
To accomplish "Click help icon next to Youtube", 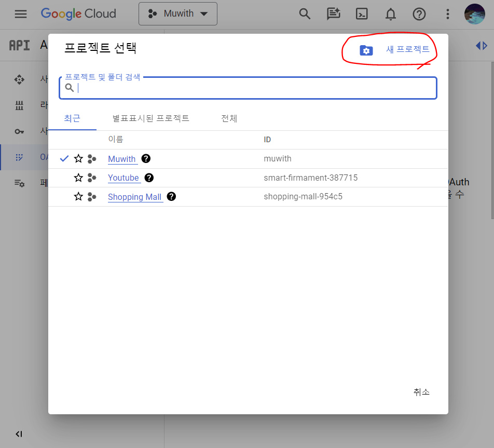I will click(x=149, y=178).
